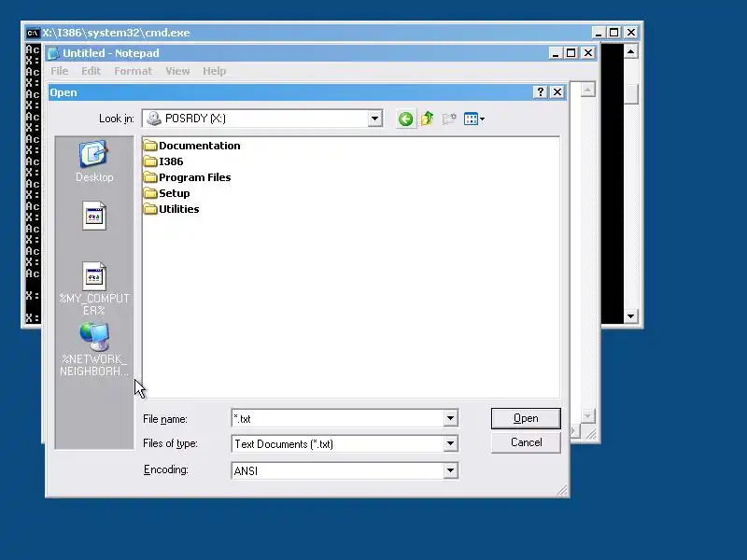Click the unlabeled document icon under Desktop

tap(94, 216)
